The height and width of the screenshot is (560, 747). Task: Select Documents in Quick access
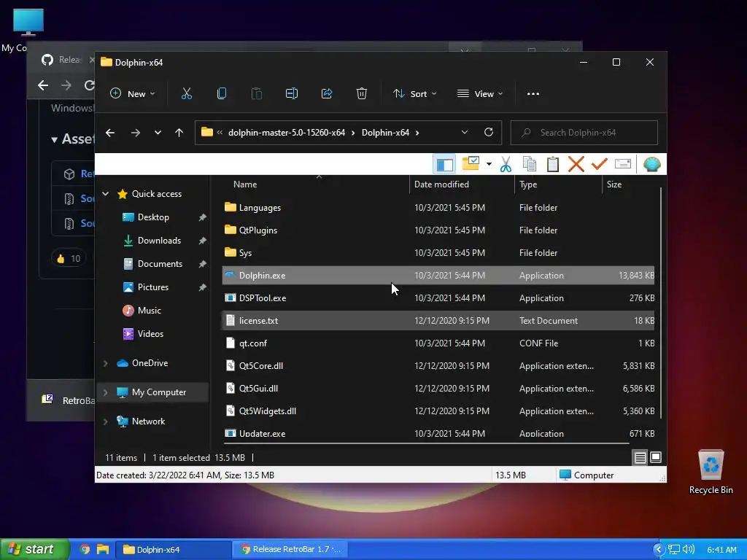[160, 264]
